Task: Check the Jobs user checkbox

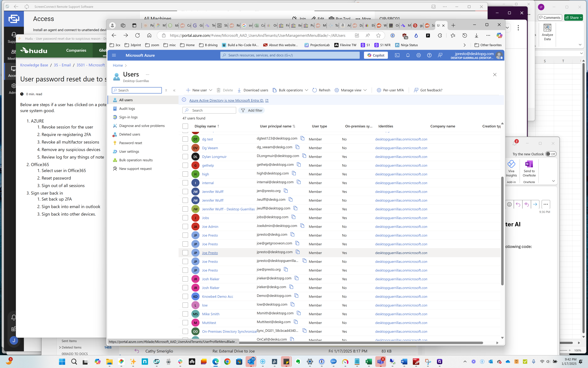Action: (185, 218)
